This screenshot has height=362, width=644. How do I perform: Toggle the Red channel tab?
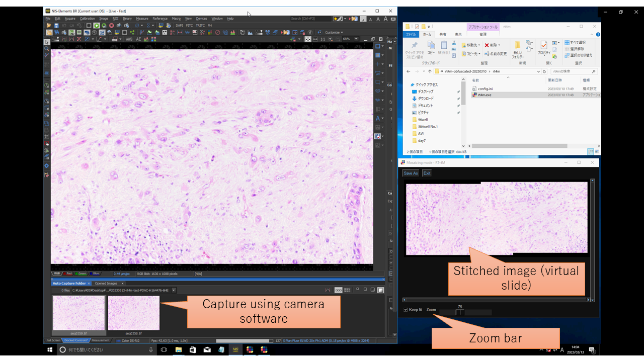[68, 274]
